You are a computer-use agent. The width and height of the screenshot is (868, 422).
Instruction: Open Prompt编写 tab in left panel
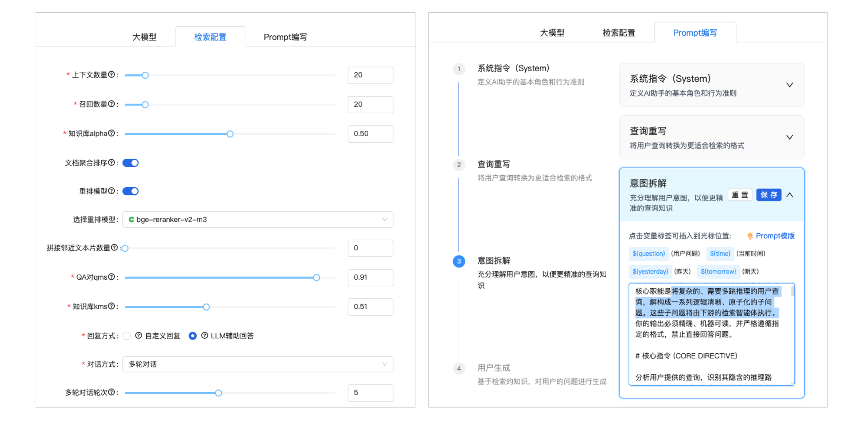(285, 37)
